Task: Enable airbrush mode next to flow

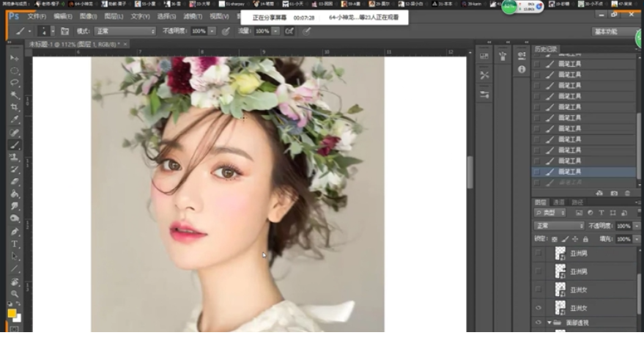Action: (289, 32)
